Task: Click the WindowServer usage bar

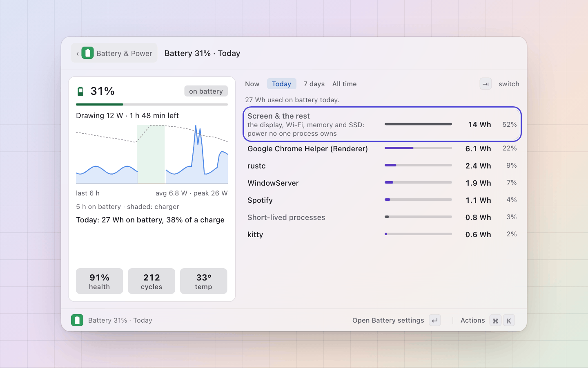Action: [418, 182]
